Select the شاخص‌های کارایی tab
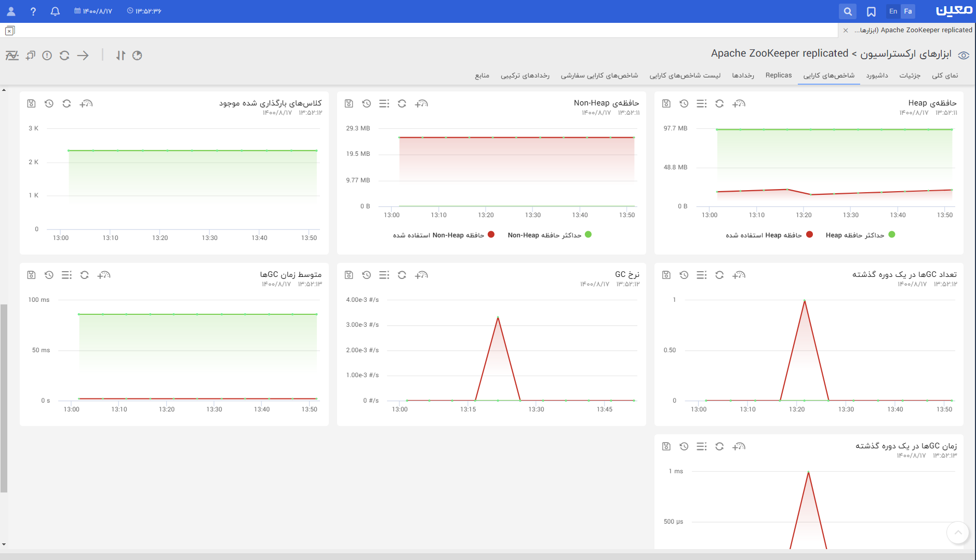Screen dimensions: 976x560 pos(828,75)
